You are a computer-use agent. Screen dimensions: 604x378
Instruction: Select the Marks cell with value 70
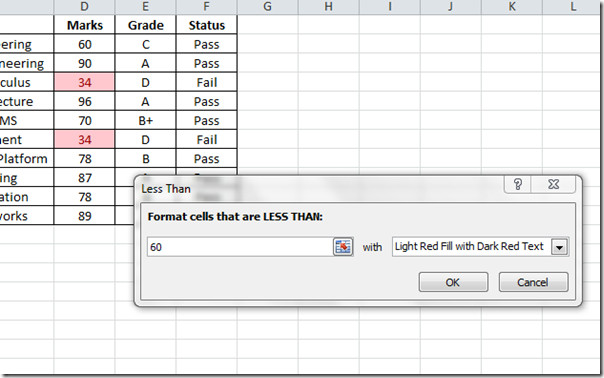click(84, 121)
